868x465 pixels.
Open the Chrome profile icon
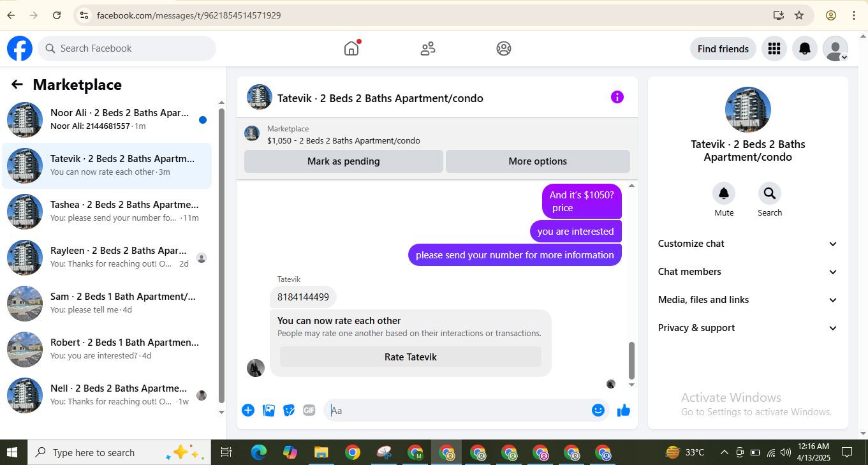(831, 15)
